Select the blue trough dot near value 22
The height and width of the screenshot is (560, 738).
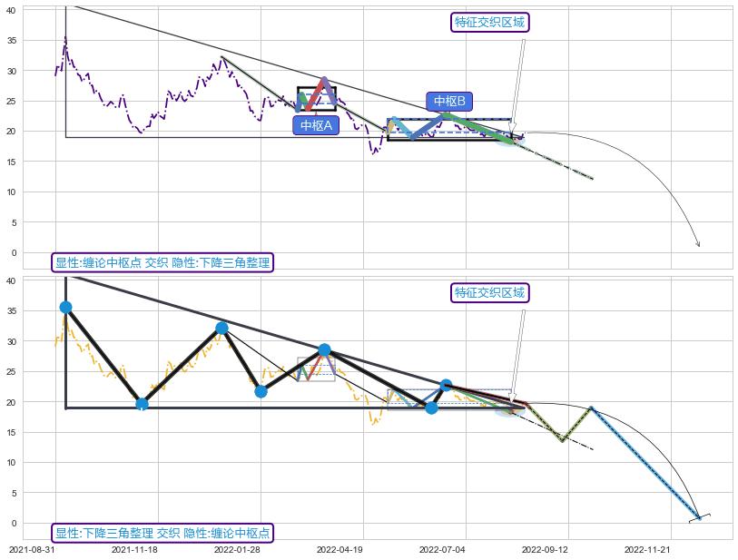click(x=261, y=391)
